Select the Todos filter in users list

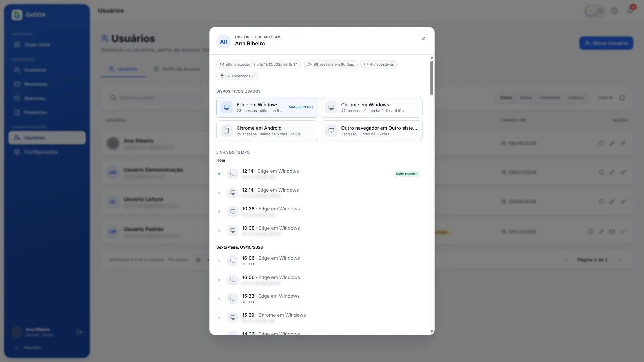tap(506, 98)
